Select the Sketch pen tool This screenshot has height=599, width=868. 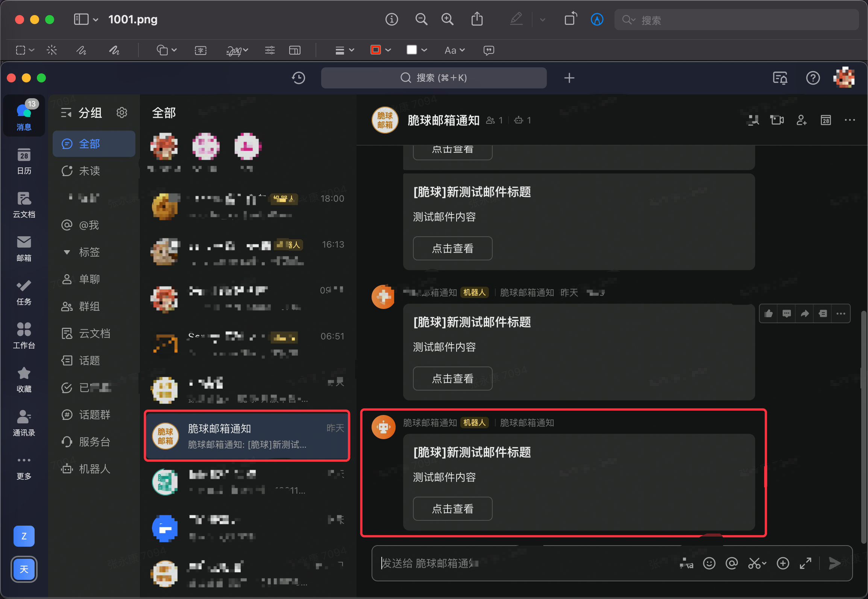pos(81,50)
